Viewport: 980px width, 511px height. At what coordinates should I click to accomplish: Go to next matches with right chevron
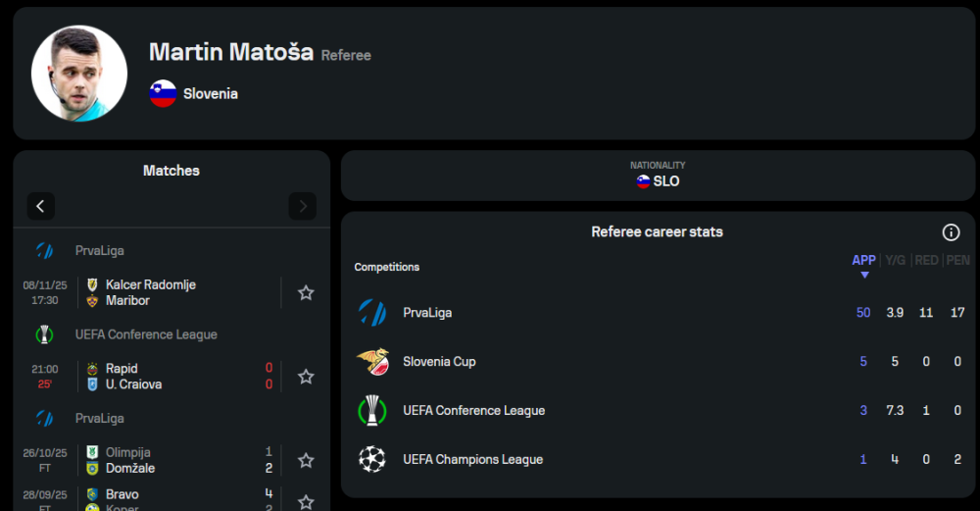pos(303,206)
